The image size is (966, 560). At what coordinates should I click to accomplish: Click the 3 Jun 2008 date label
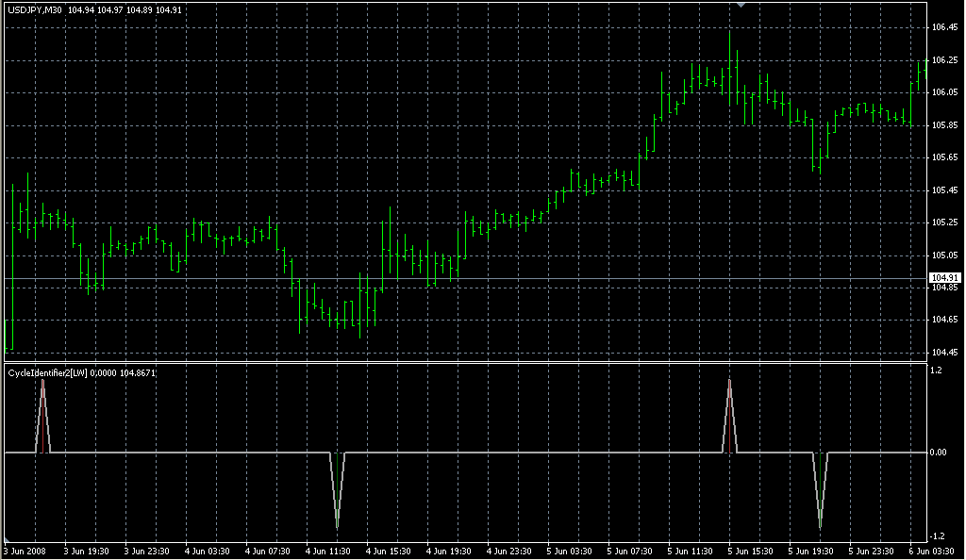coord(25,552)
